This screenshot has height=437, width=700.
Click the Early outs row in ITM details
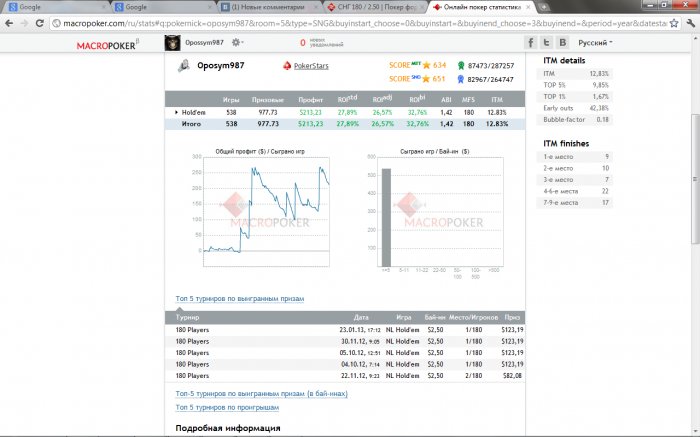tap(575, 108)
